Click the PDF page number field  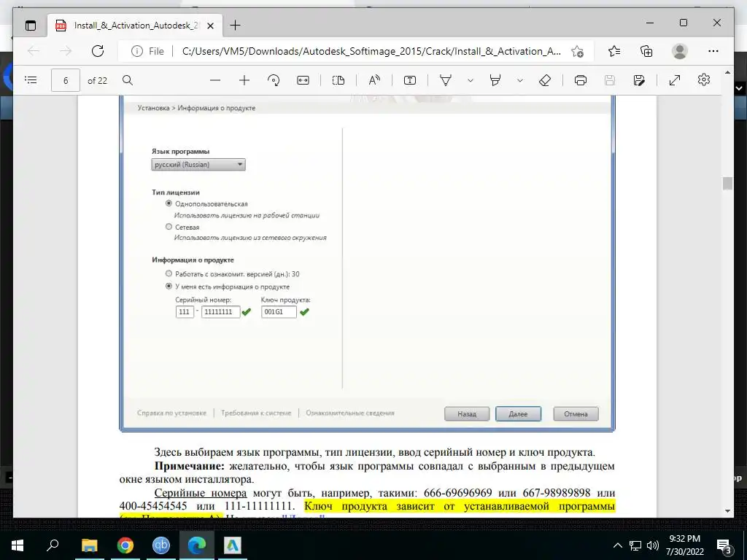click(x=66, y=80)
